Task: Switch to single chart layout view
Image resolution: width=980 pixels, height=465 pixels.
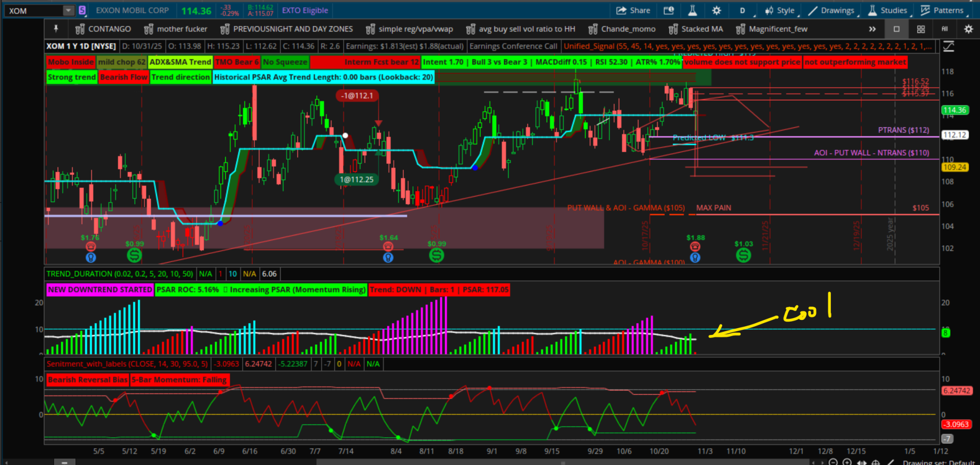Action: (x=896, y=29)
